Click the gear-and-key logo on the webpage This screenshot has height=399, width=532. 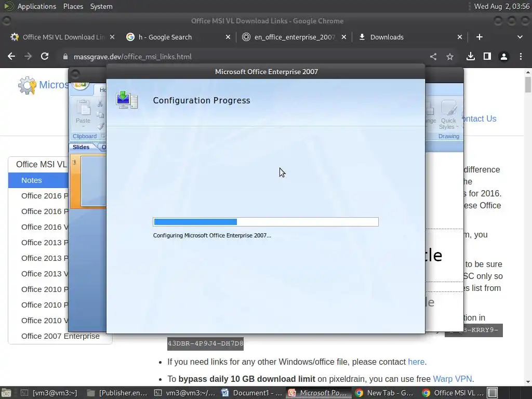click(x=27, y=85)
